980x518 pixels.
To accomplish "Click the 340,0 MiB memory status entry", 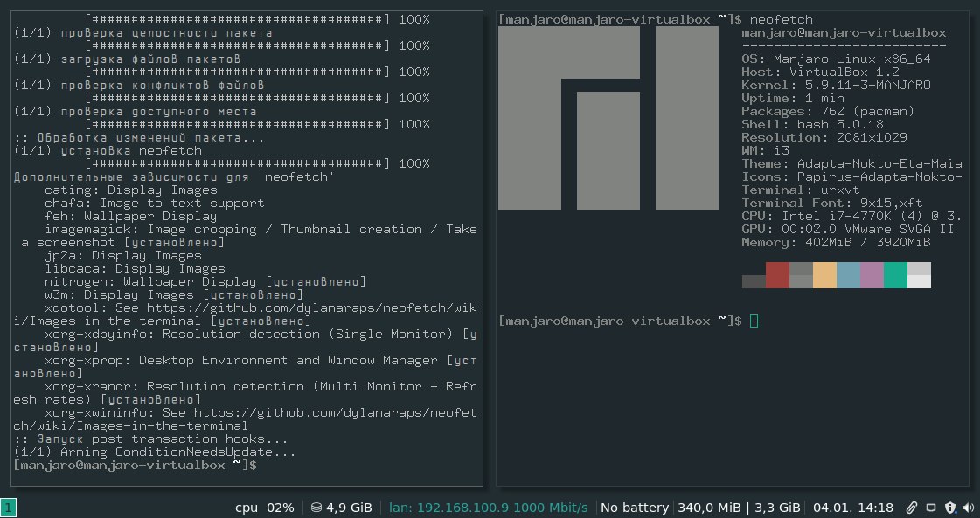I will click(x=712, y=508).
